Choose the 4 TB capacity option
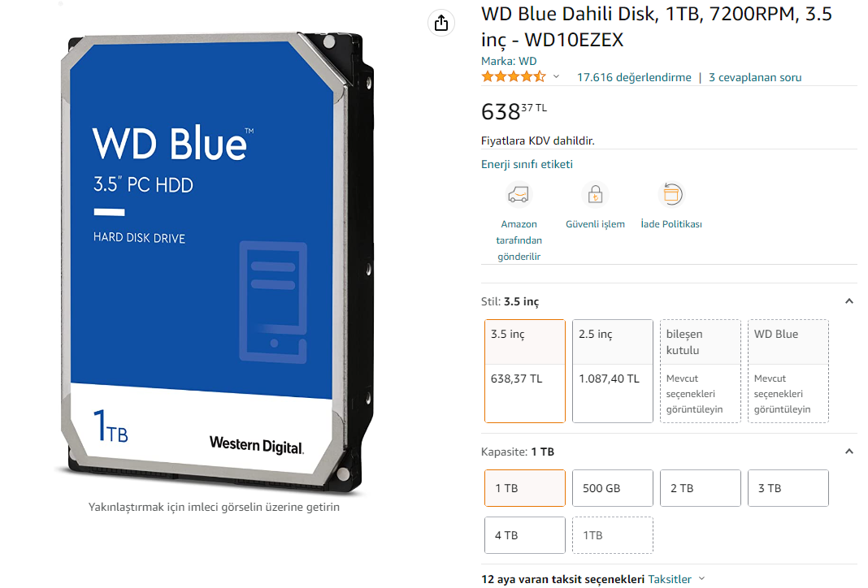Image resolution: width=868 pixels, height=588 pixels. coord(525,535)
